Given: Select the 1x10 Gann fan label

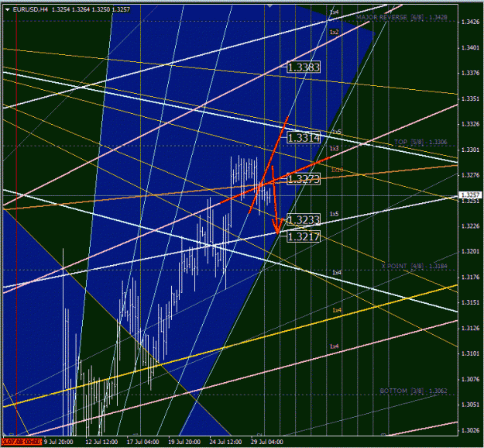Looking at the screenshot, I should [337, 170].
